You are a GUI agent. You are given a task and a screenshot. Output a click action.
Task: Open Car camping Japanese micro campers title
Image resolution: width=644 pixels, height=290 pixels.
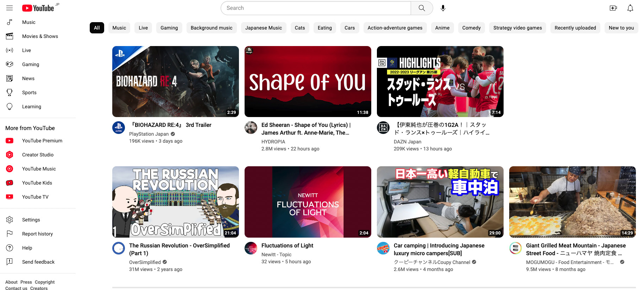pos(439,249)
